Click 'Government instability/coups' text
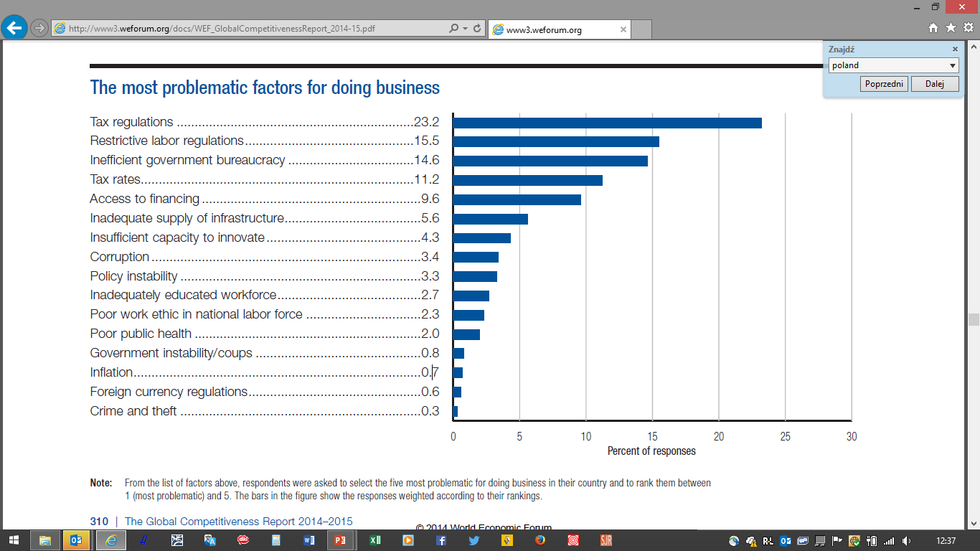Screen dimensions: 980x551 (x=171, y=353)
